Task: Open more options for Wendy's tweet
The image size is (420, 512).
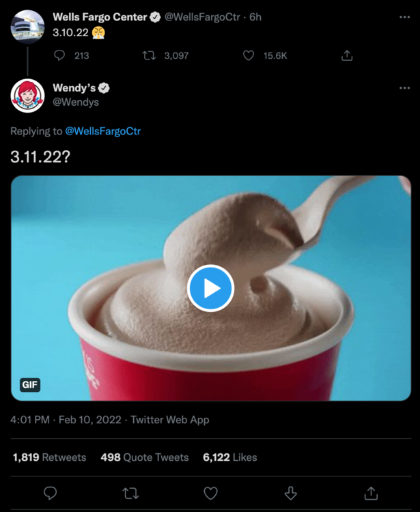Action: click(x=404, y=89)
